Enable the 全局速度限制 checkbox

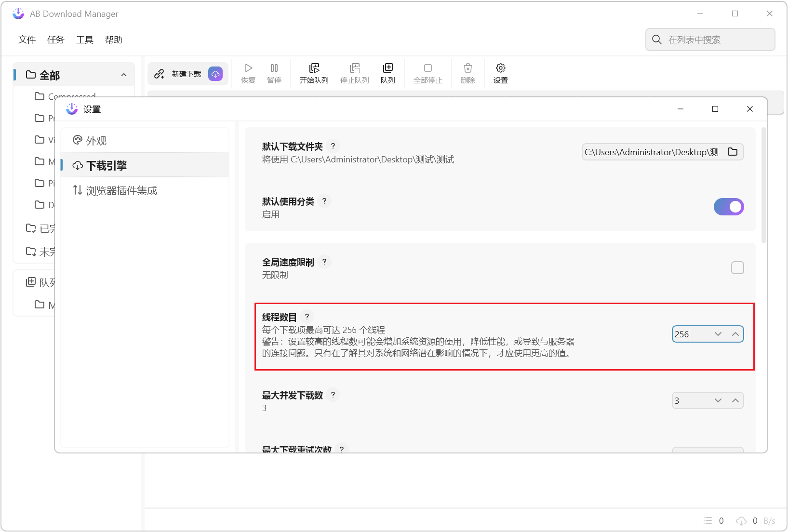click(737, 267)
